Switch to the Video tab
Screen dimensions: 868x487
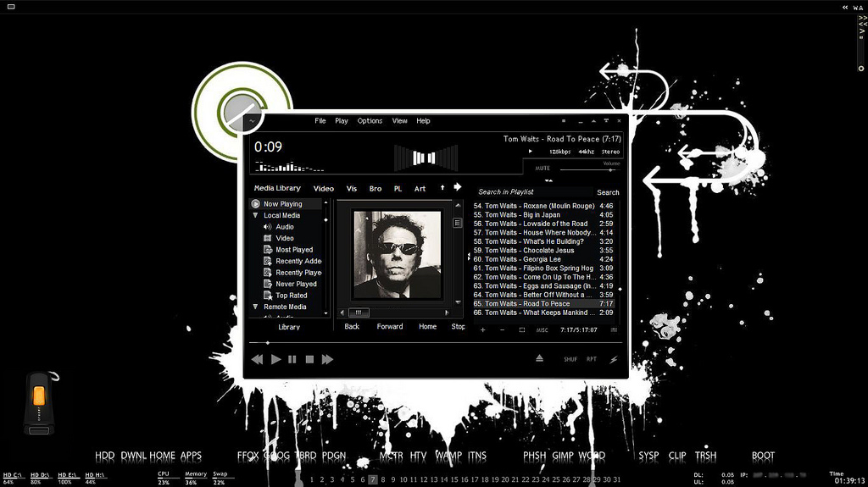click(x=323, y=189)
